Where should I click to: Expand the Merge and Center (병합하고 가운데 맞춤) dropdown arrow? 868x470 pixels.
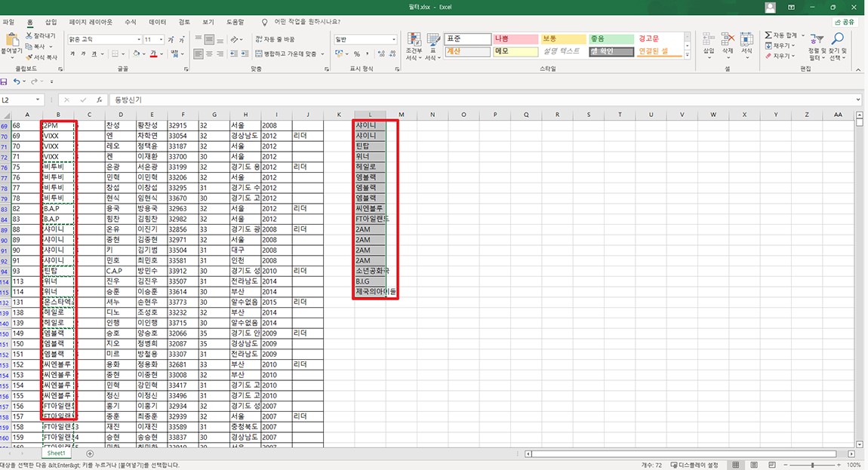point(323,54)
